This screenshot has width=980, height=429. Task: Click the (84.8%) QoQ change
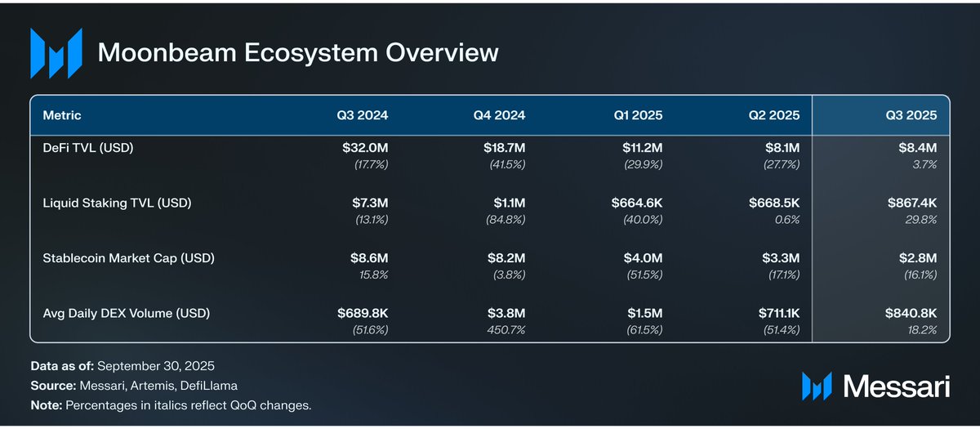pyautogui.click(x=505, y=220)
